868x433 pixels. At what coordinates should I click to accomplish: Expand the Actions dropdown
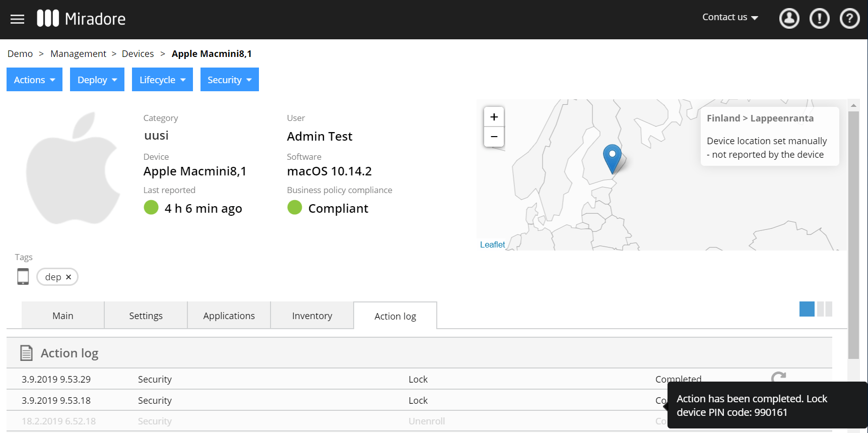pyautogui.click(x=34, y=80)
